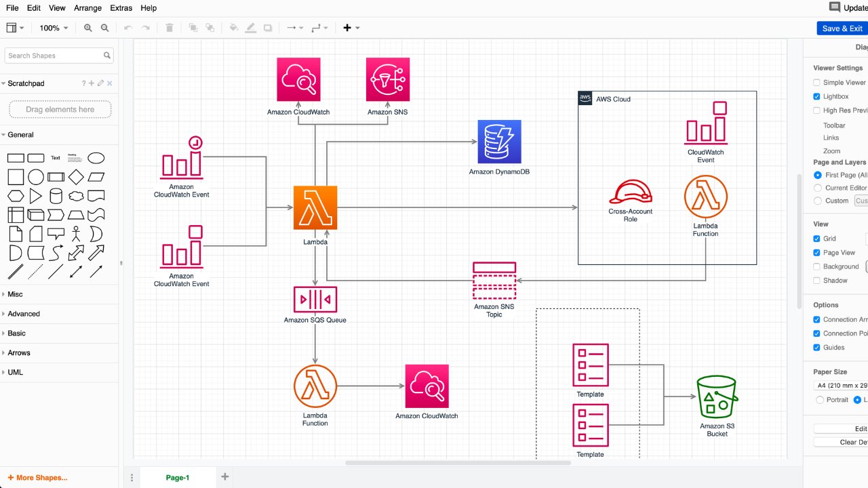Click the fill color bucket icon

pos(234,28)
